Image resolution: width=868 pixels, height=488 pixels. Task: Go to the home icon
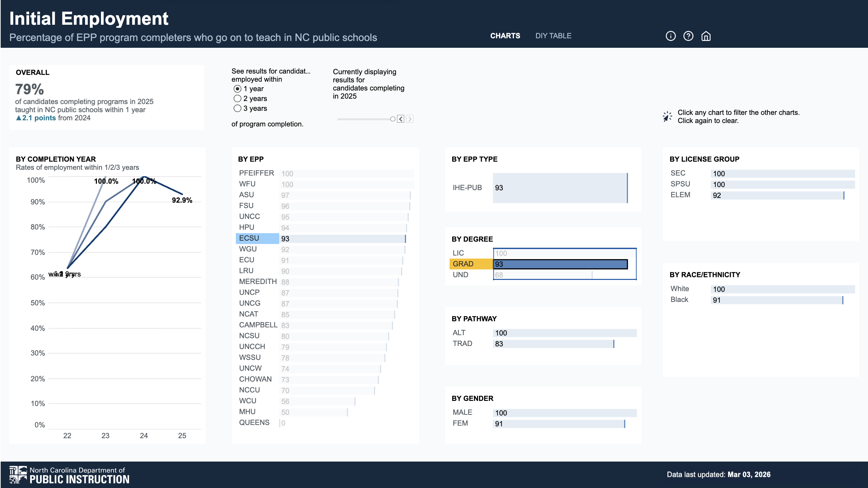click(706, 36)
